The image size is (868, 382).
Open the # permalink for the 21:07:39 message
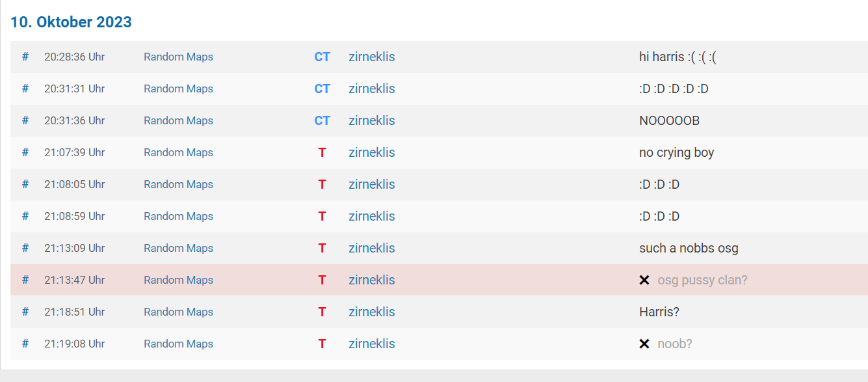[25, 152]
